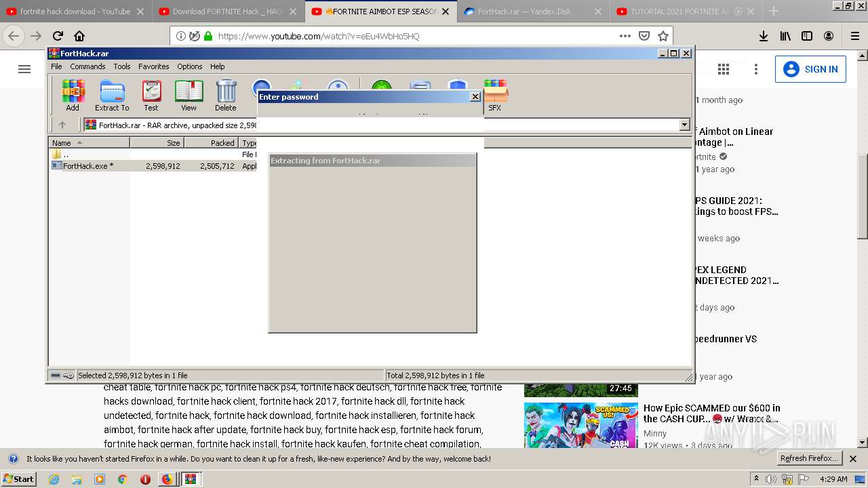Click the taskbar clock showing 4:29 AM
The width and height of the screenshot is (868, 488).
[x=833, y=479]
